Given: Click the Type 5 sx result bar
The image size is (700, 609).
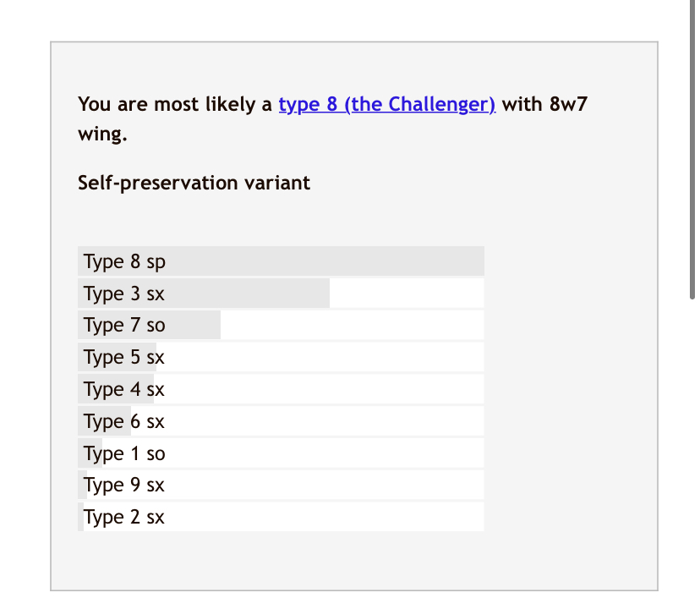Looking at the screenshot, I should point(281,357).
